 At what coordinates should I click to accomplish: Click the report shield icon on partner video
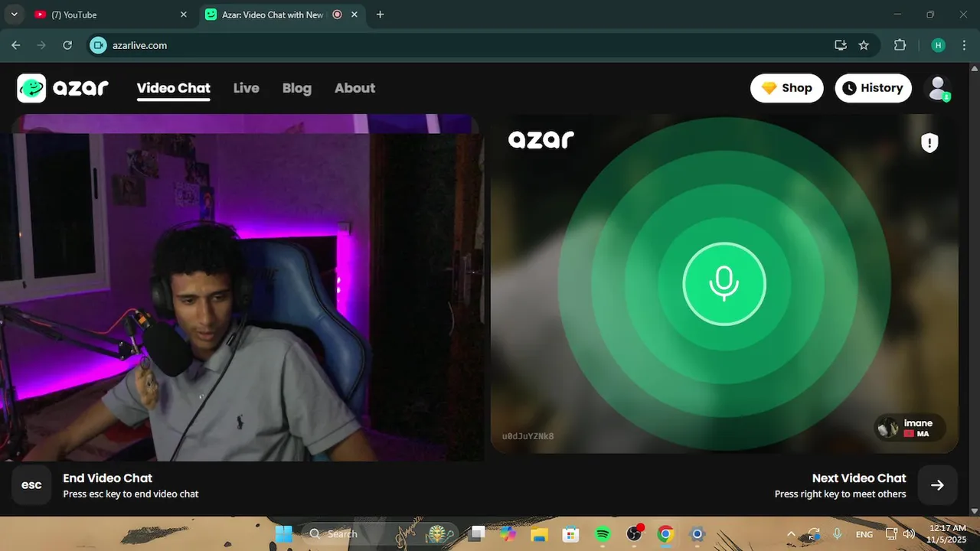pos(929,142)
